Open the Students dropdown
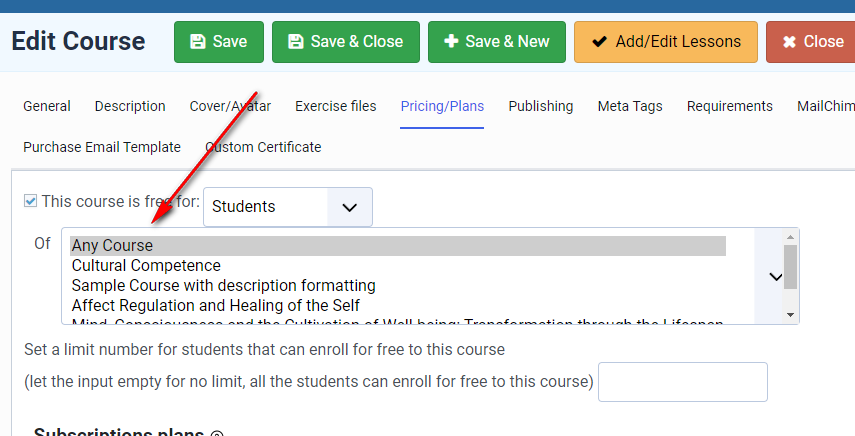The image size is (855, 436). pyautogui.click(x=288, y=207)
